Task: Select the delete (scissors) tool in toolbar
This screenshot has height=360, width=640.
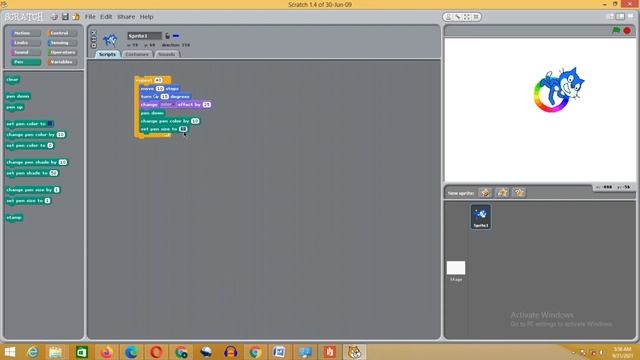Action: click(x=458, y=17)
